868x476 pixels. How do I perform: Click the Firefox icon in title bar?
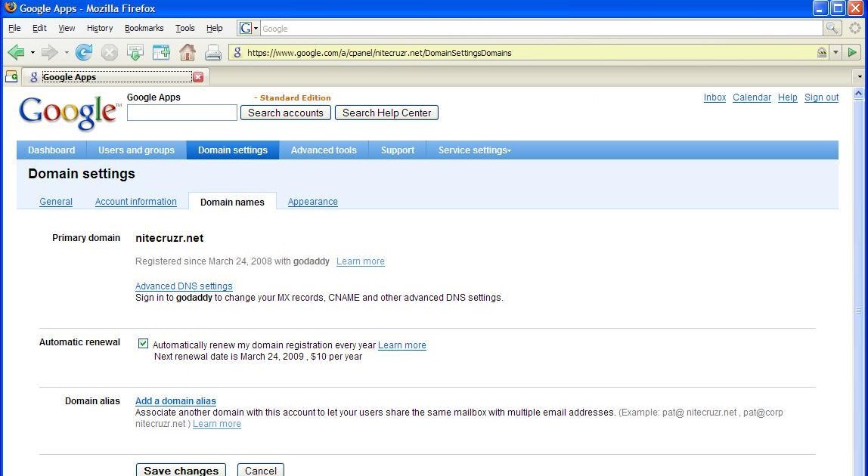[11, 8]
